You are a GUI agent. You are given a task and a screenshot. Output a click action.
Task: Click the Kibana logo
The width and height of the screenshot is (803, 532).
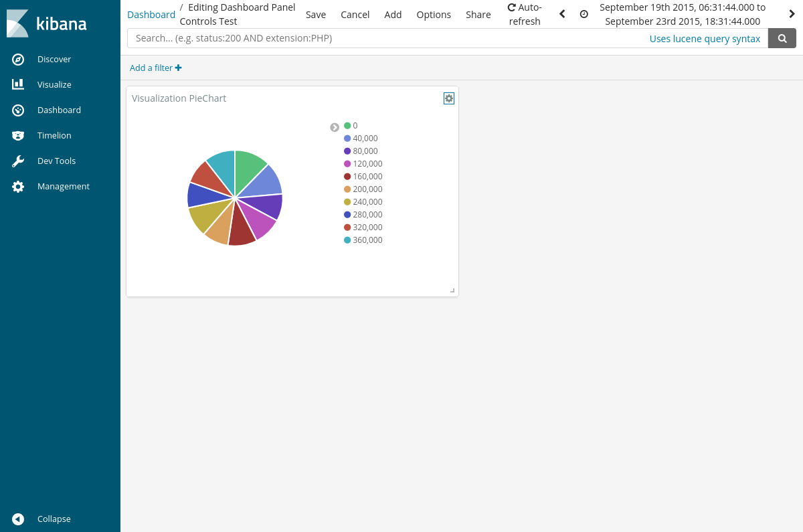[x=47, y=23]
